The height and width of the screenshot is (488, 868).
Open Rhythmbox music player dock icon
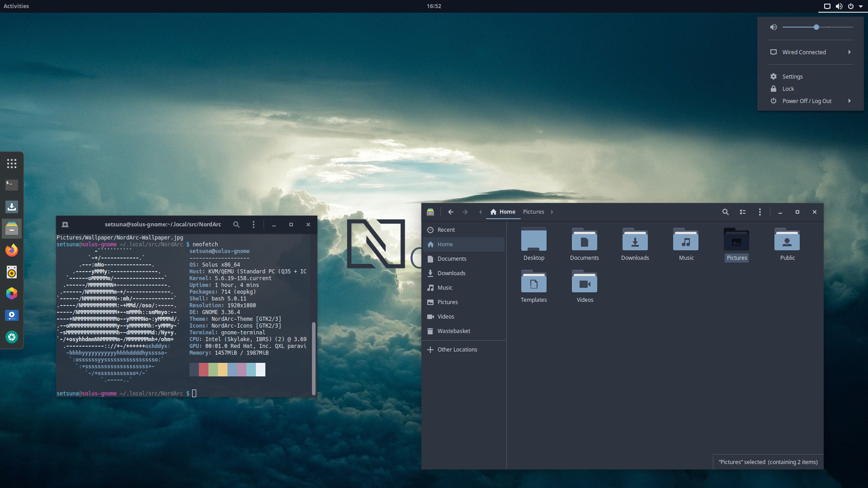[12, 272]
